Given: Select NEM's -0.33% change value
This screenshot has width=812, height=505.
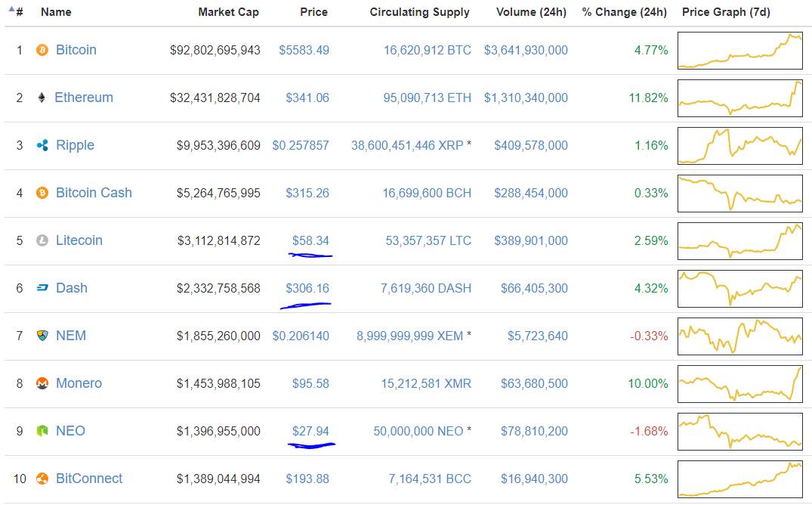Looking at the screenshot, I should point(649,336).
